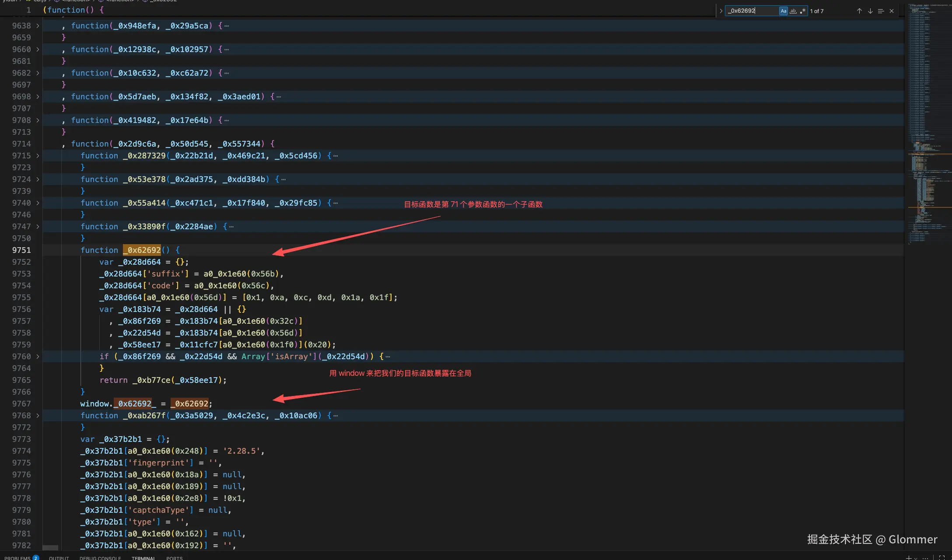Close the find widget
952x560 pixels.
tap(892, 11)
